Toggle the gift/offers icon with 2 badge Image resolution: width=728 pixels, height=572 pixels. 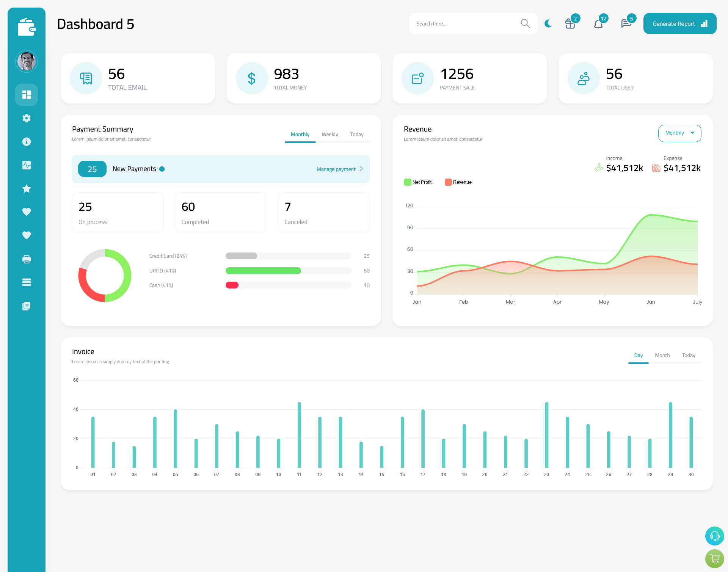point(570,23)
